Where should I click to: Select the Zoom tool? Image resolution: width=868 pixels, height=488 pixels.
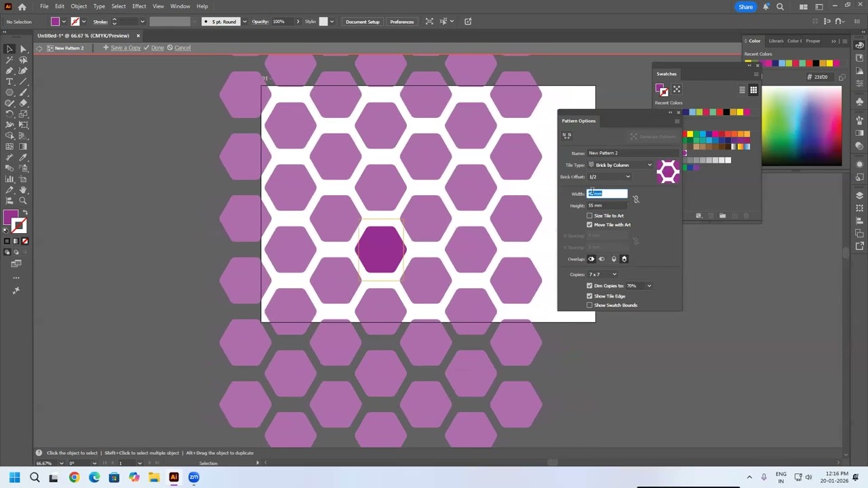23,201
